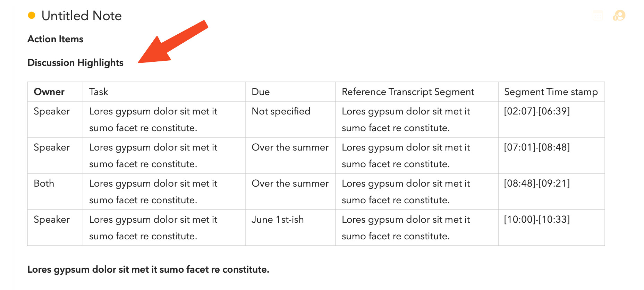Click the Reference Transcript Segment header

[x=408, y=92]
